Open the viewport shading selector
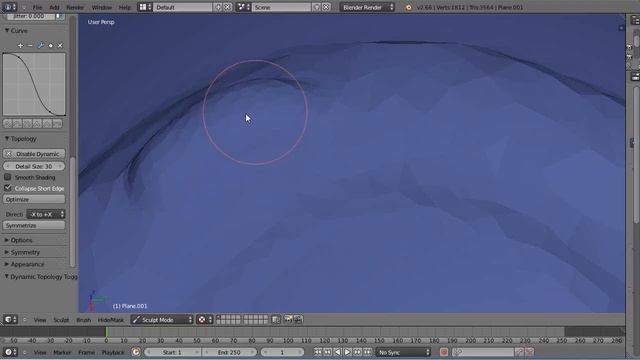This screenshot has width=640, height=360. (x=204, y=320)
